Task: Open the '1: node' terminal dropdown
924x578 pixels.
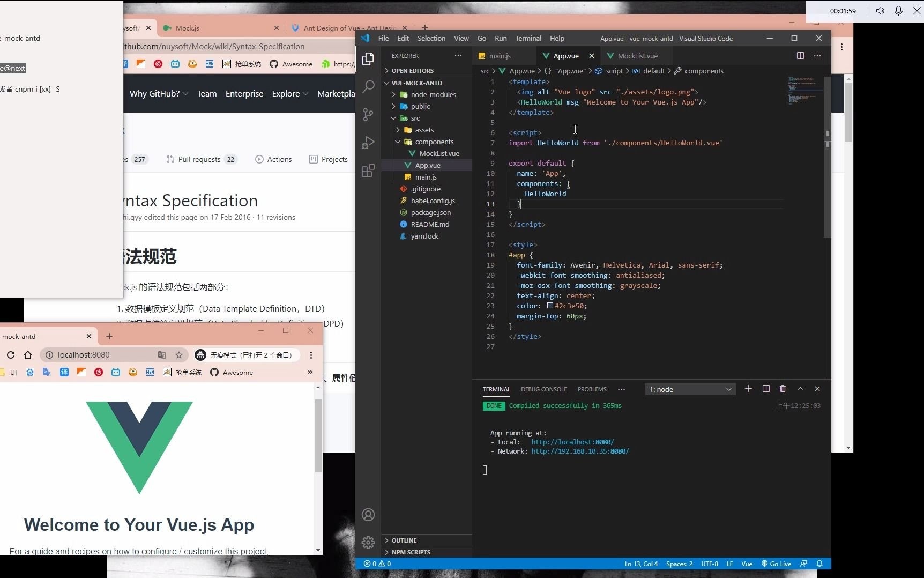Action: [689, 389]
